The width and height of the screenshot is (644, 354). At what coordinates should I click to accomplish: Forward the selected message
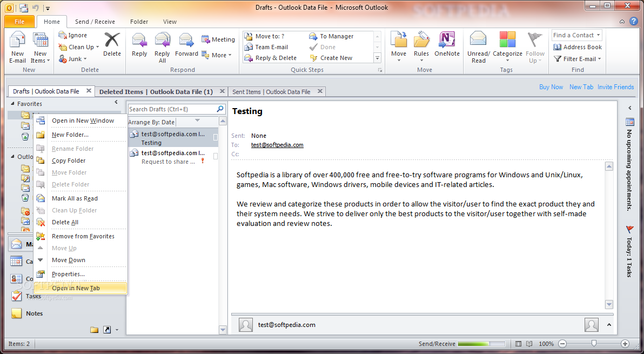point(186,44)
